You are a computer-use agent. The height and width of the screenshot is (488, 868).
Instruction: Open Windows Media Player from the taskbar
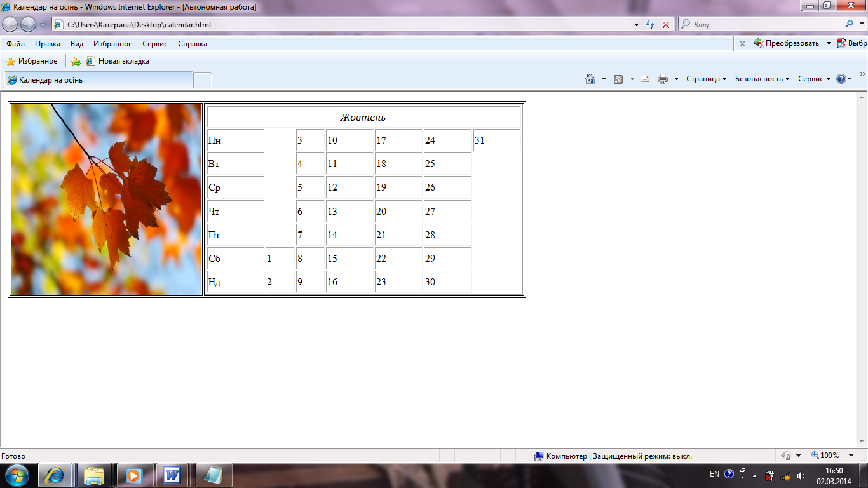click(x=134, y=475)
